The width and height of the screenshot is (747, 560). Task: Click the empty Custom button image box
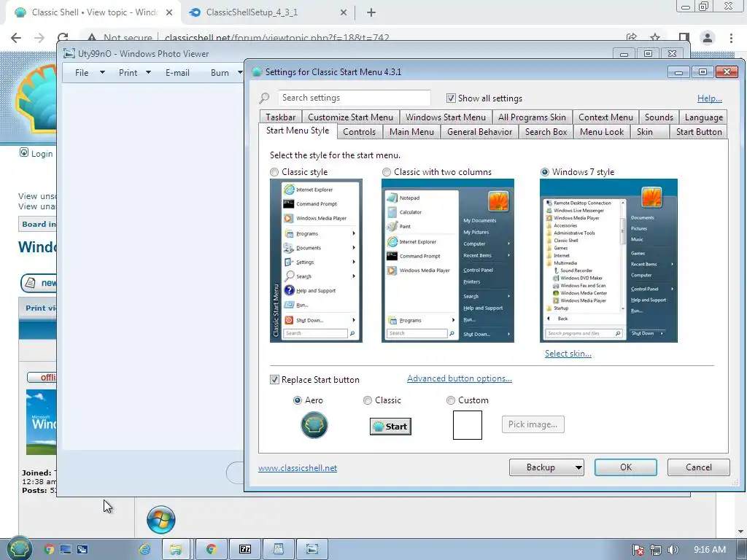pyautogui.click(x=468, y=425)
